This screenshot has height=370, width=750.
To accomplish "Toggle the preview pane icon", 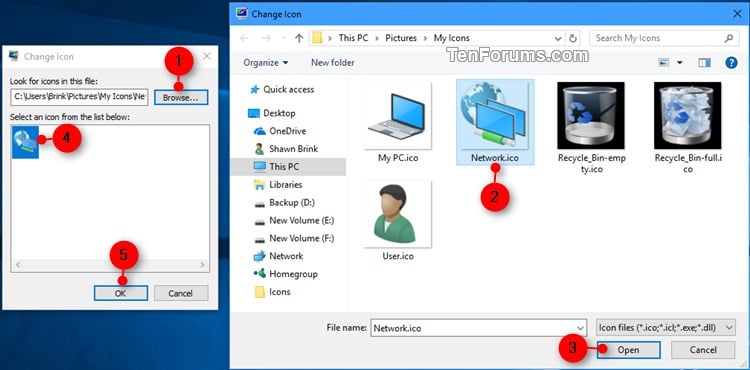I will [x=704, y=63].
